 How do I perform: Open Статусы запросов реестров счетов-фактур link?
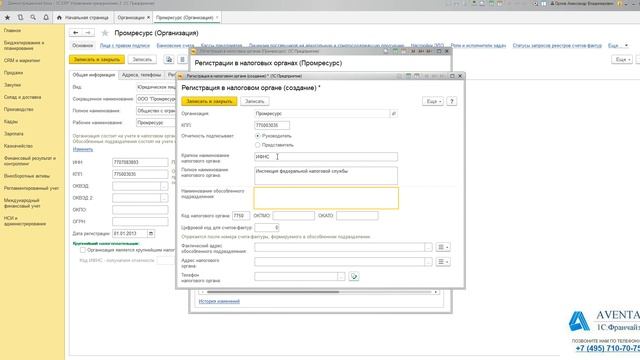[557, 46]
